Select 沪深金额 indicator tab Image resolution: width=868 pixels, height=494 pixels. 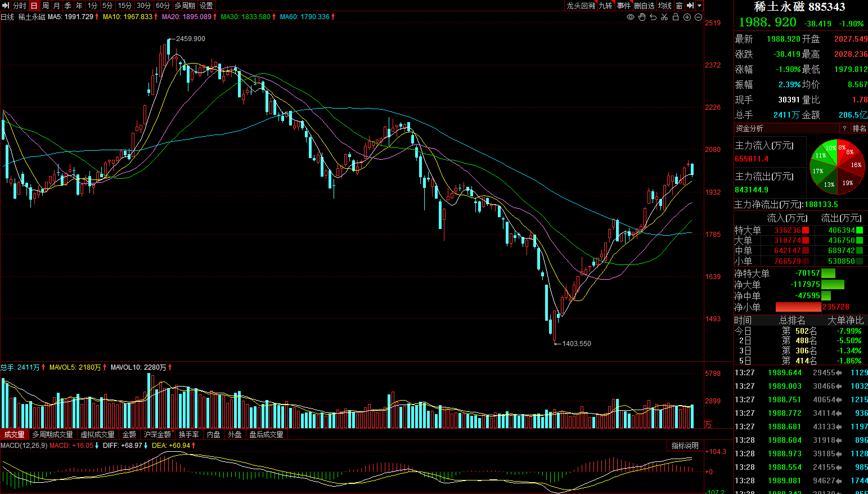click(158, 434)
